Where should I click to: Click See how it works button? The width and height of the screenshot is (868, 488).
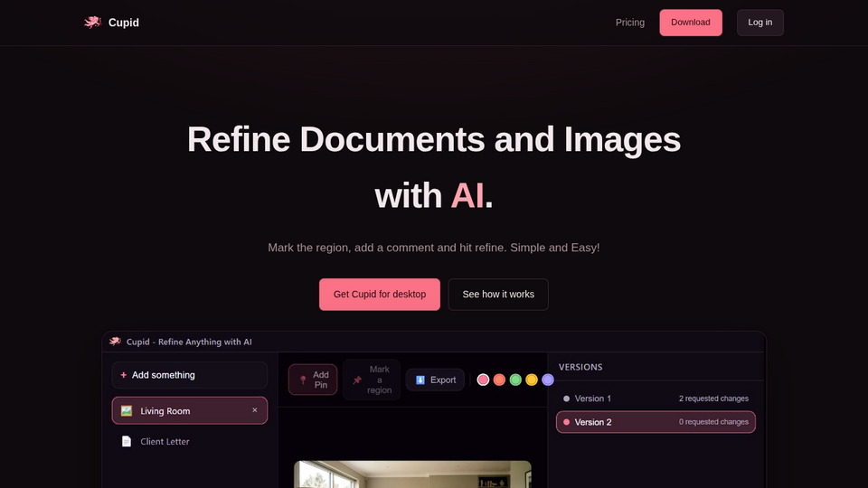point(498,295)
